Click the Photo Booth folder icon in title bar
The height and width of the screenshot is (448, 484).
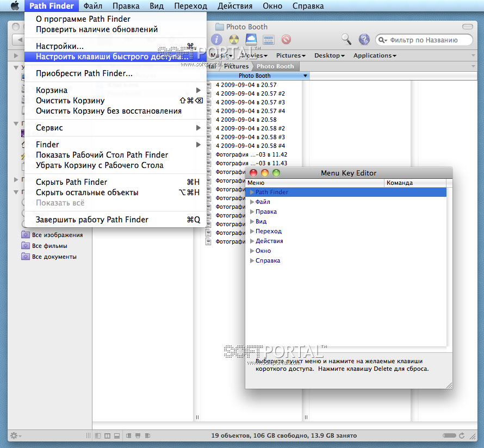point(220,27)
